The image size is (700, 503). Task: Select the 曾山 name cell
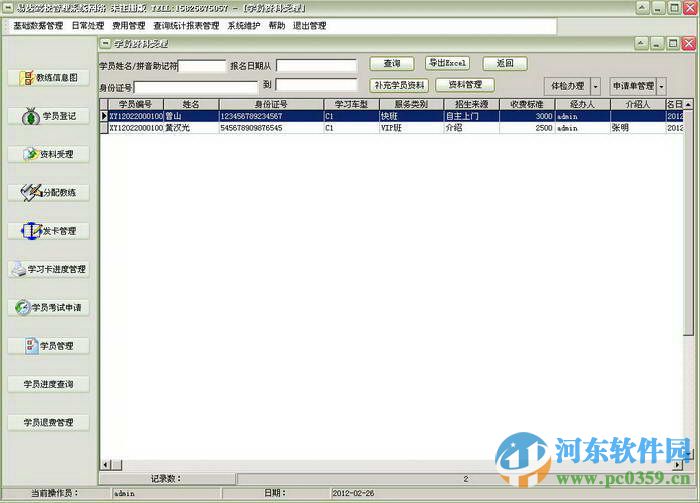(x=191, y=116)
